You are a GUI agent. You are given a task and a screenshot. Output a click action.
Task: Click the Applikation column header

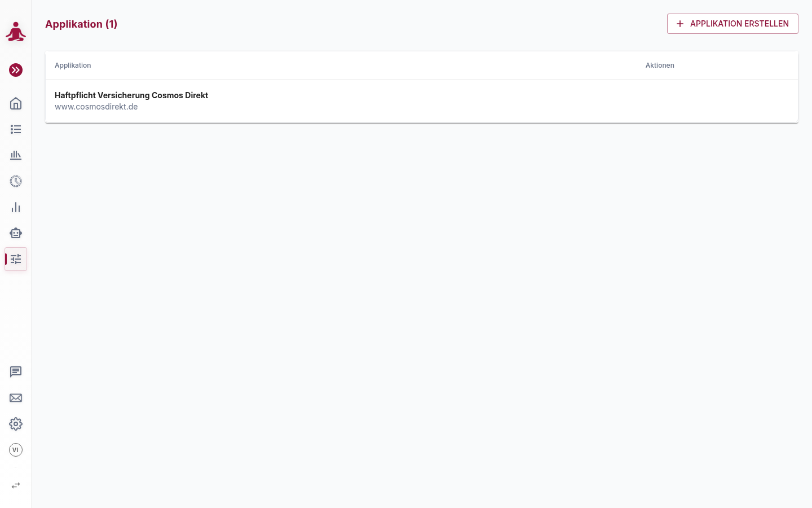[x=73, y=65]
